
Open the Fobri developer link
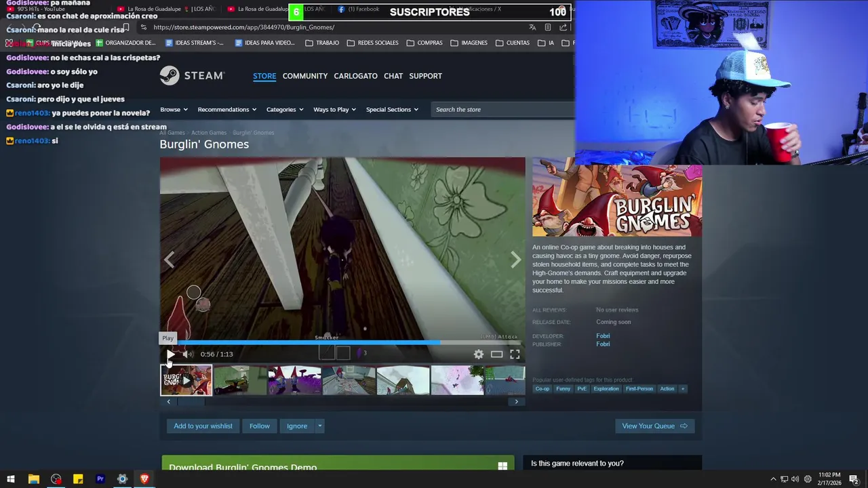[x=603, y=336]
